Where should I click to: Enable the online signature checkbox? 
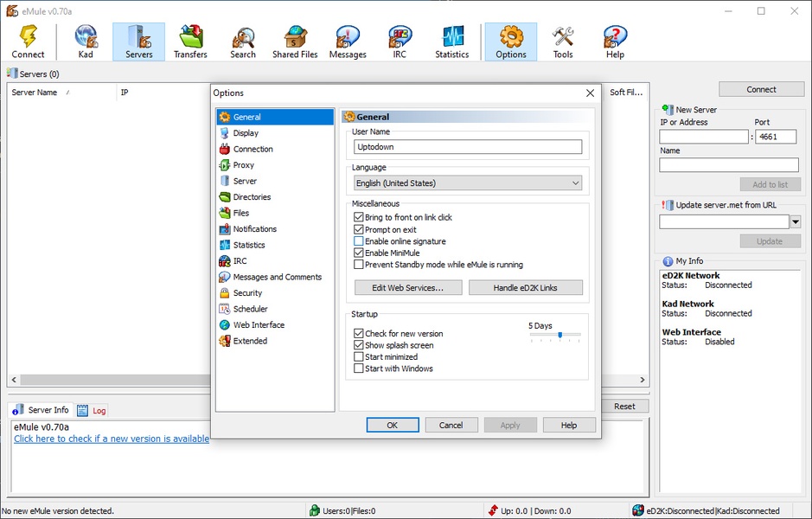point(359,242)
